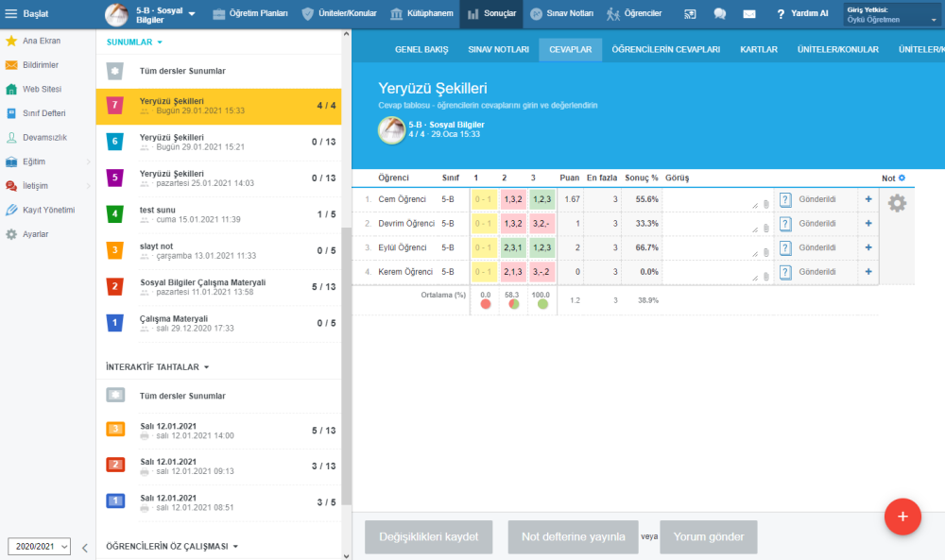Click the Değişiklikleri kaydet button
945x560 pixels.
(x=428, y=536)
